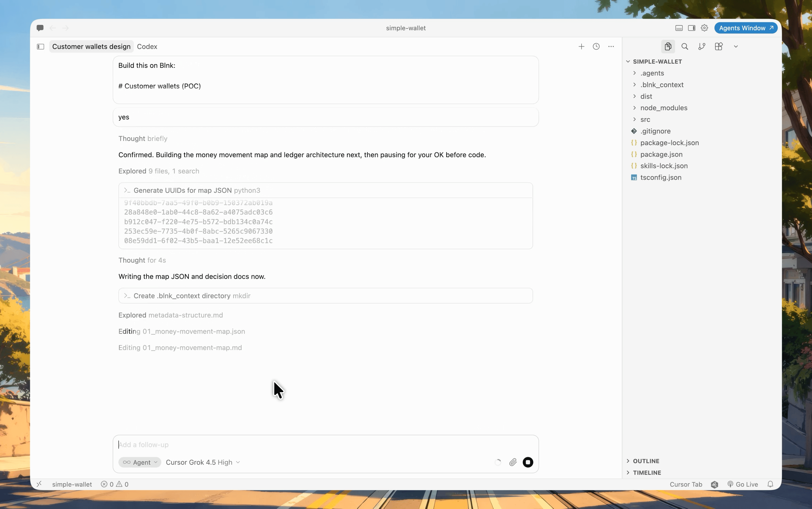Click UUID line starting 253ec59e
This screenshot has width=812, height=509.
[198, 231]
